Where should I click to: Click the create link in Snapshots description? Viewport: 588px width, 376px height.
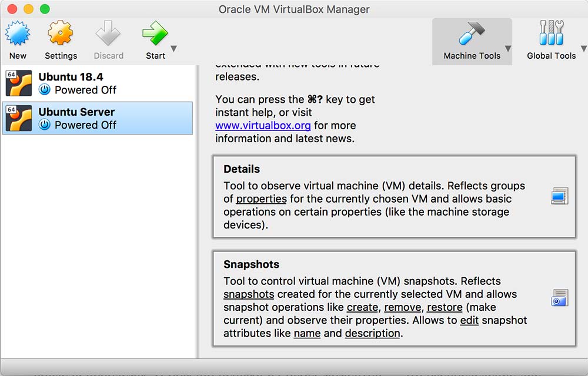coord(362,307)
